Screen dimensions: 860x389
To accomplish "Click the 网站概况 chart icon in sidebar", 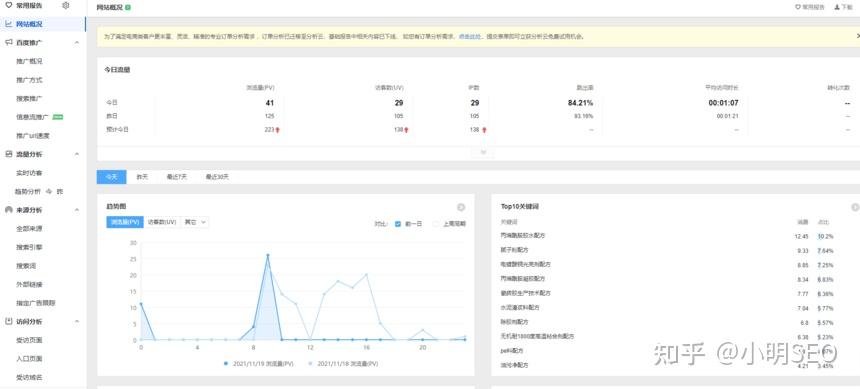I will coord(9,24).
